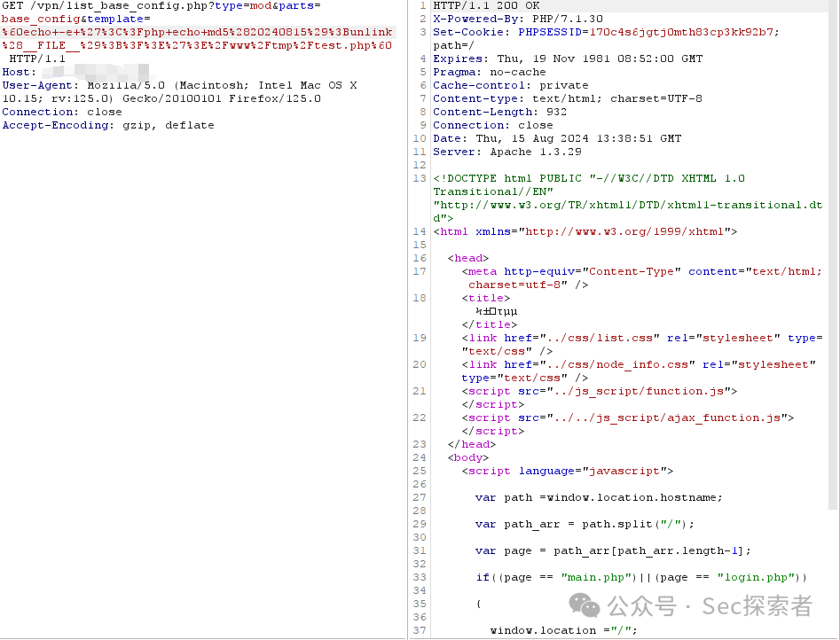Click the HTTP/1.1 200 OK status line

point(486,5)
